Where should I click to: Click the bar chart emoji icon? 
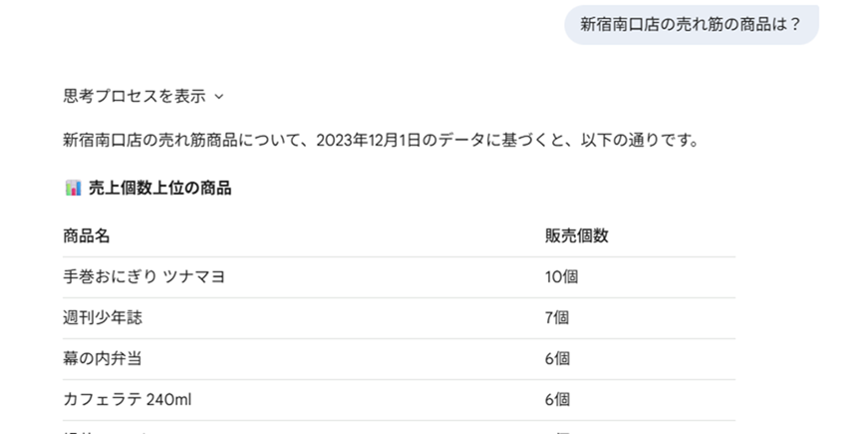coord(73,188)
